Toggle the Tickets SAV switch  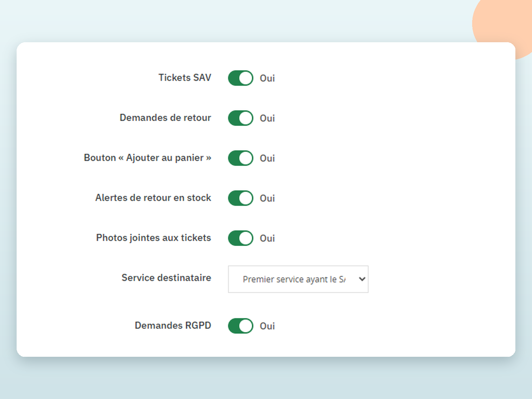tap(240, 78)
